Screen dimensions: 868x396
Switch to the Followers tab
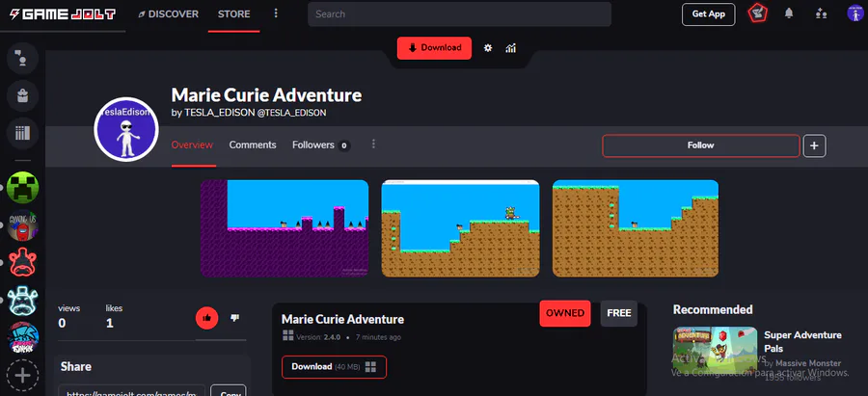321,145
